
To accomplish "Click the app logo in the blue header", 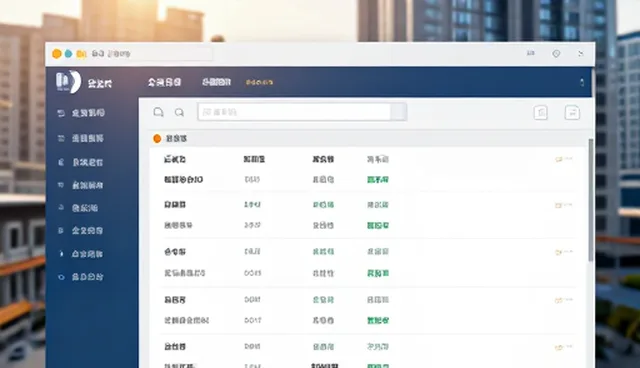I will coord(68,82).
